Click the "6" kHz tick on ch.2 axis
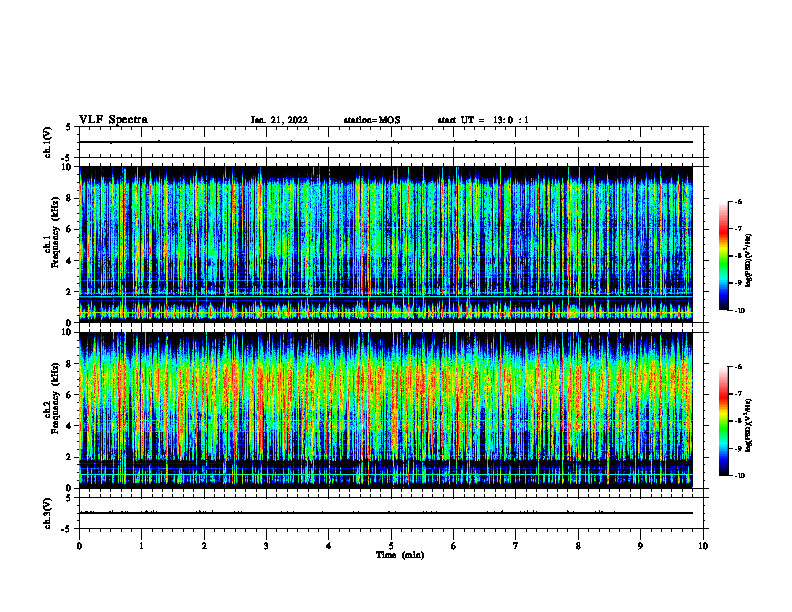Viewport: 792px width, 612px height. click(70, 395)
